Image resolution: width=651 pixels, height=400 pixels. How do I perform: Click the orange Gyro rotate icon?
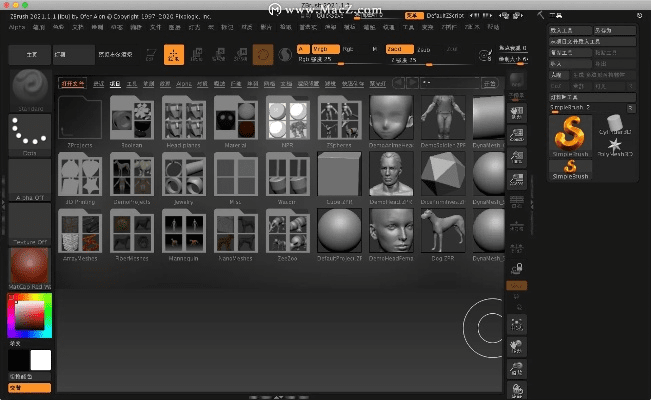[x=264, y=56]
